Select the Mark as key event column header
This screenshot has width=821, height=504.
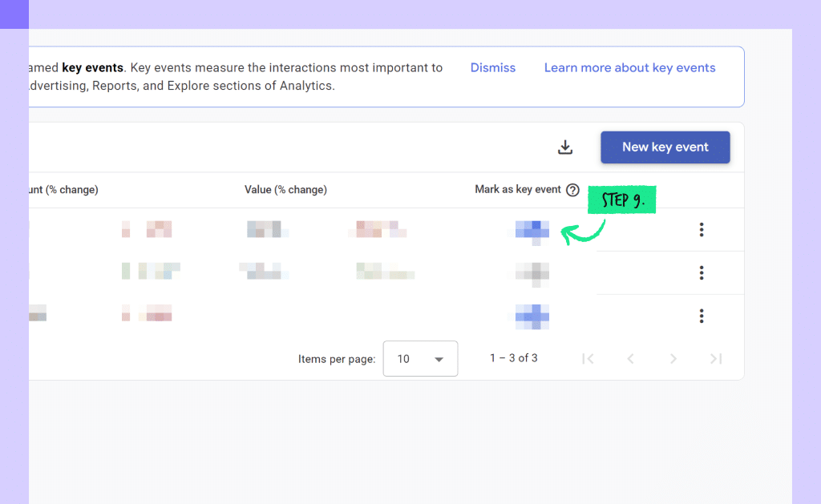pos(518,189)
